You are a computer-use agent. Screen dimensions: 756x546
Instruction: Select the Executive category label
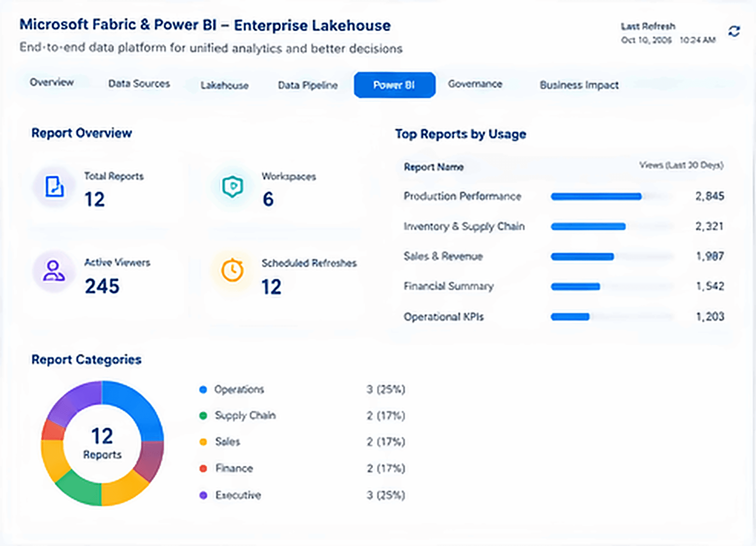238,495
